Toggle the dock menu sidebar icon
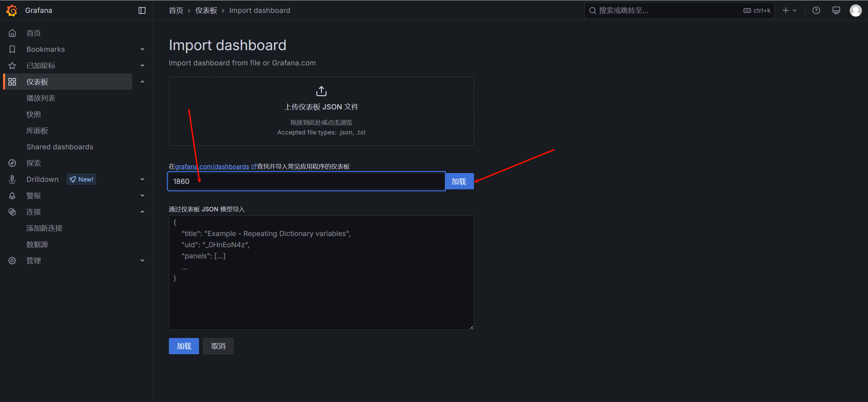 [142, 10]
